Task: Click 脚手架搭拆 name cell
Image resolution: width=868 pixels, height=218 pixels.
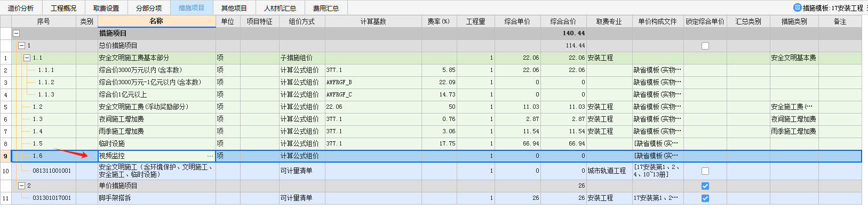Action: click(157, 198)
